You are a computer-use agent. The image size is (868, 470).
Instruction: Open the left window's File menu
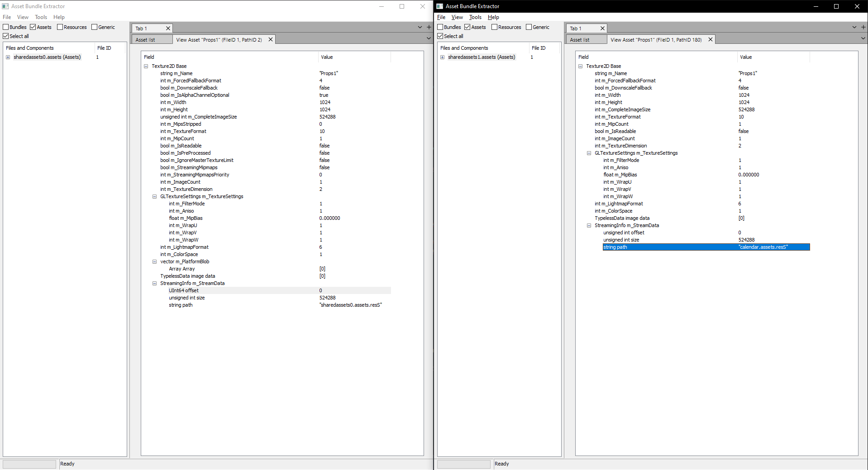7,17
